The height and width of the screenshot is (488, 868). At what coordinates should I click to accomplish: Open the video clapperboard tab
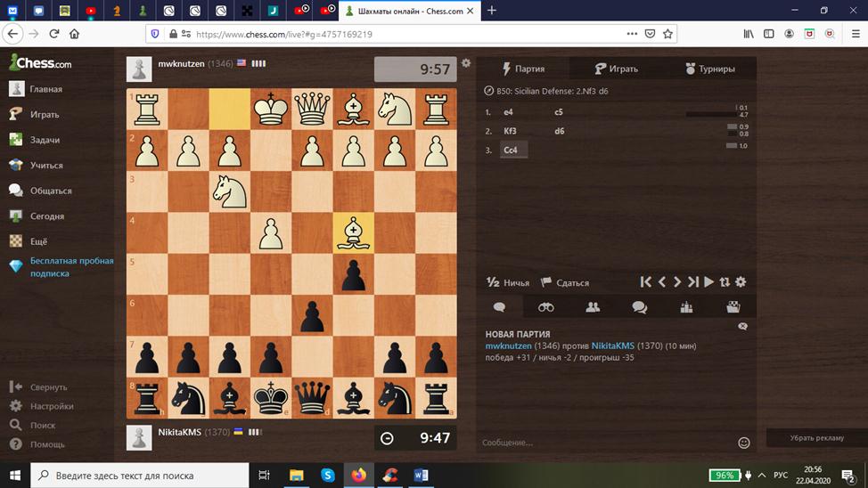point(733,307)
